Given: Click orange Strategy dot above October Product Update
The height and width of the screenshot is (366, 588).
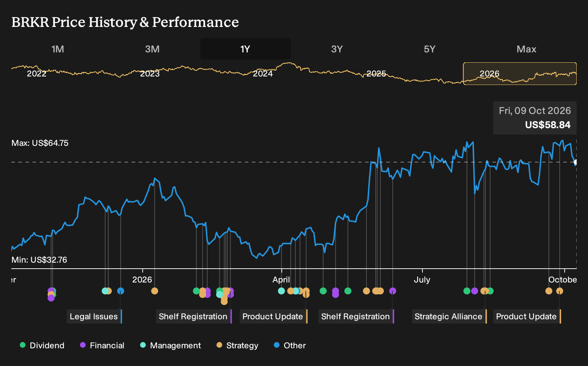Looking at the screenshot, I should [559, 291].
